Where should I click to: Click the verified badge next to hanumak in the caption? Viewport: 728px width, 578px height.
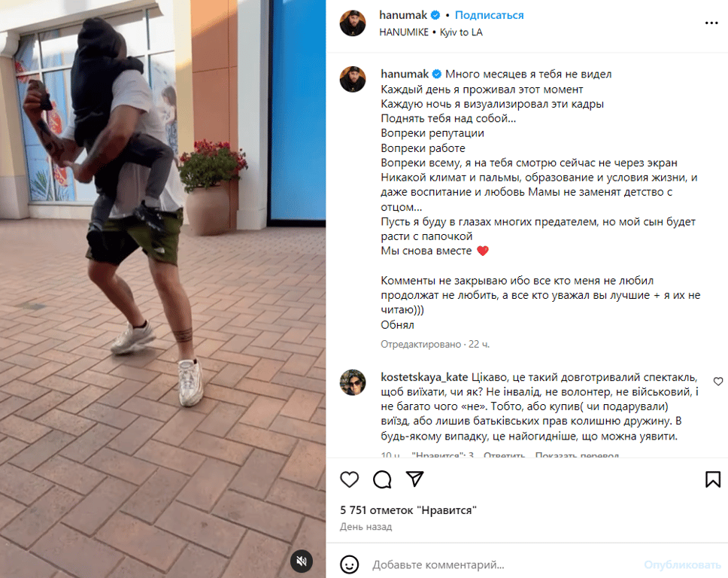(436, 75)
